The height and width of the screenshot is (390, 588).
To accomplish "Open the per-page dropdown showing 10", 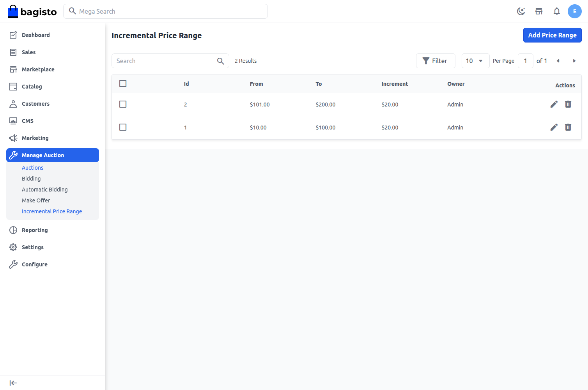I will point(475,61).
